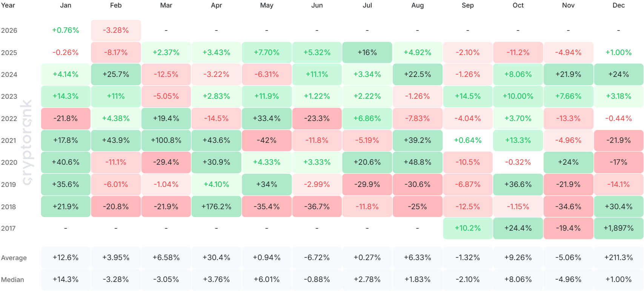Image resolution: width=644 pixels, height=291 pixels.
Task: Click the cryptorank watermark logo
Action: coord(27,142)
